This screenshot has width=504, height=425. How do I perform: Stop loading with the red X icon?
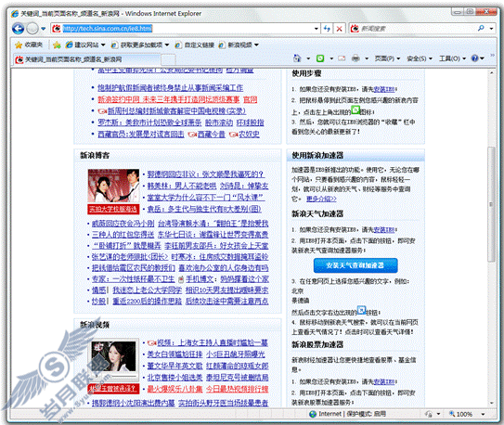pos(339,29)
